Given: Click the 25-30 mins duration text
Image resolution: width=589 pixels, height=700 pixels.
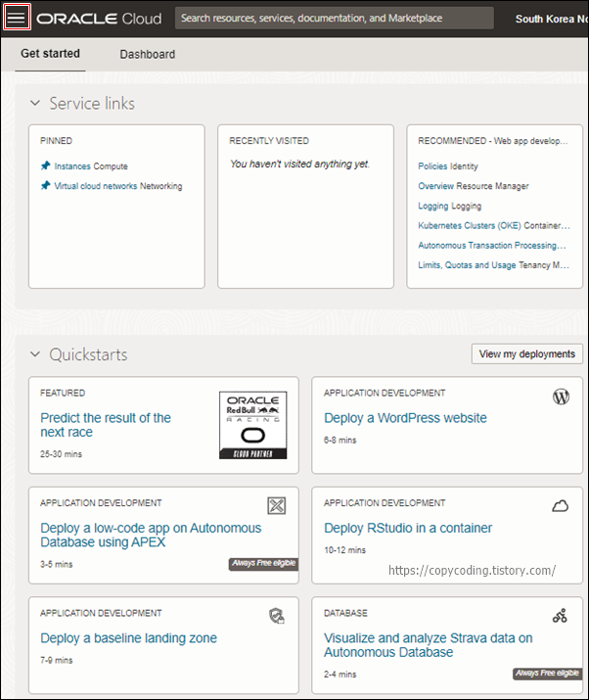Looking at the screenshot, I should click(x=61, y=454).
